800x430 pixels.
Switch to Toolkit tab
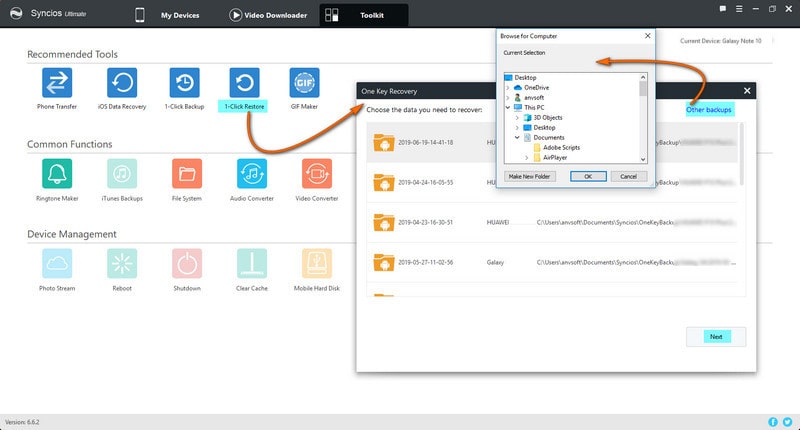pyautogui.click(x=364, y=15)
